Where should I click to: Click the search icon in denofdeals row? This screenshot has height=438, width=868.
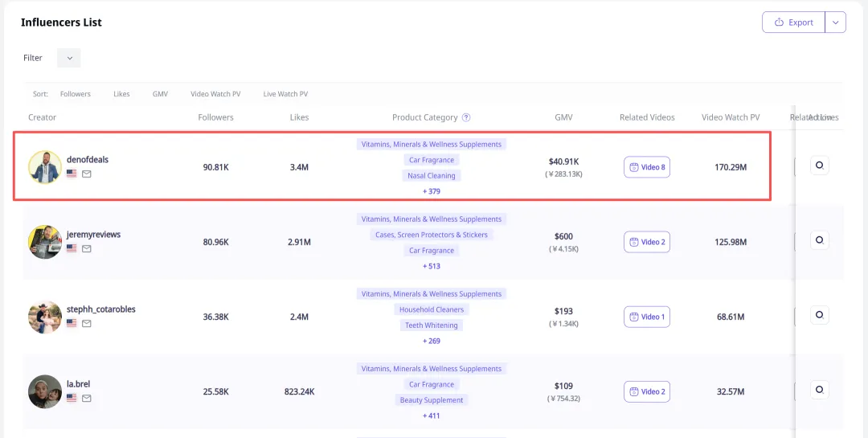click(x=819, y=166)
